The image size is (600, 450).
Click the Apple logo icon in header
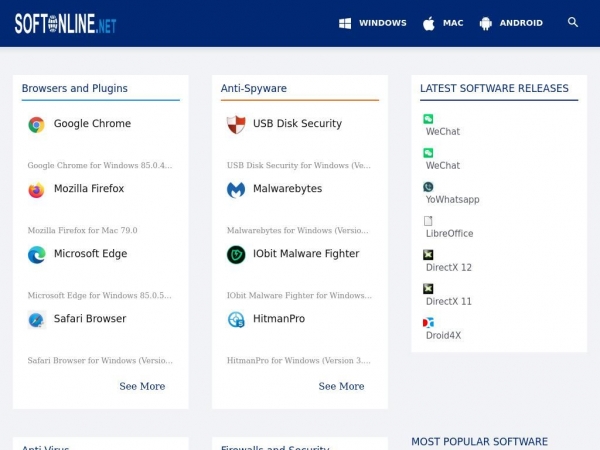(429, 23)
